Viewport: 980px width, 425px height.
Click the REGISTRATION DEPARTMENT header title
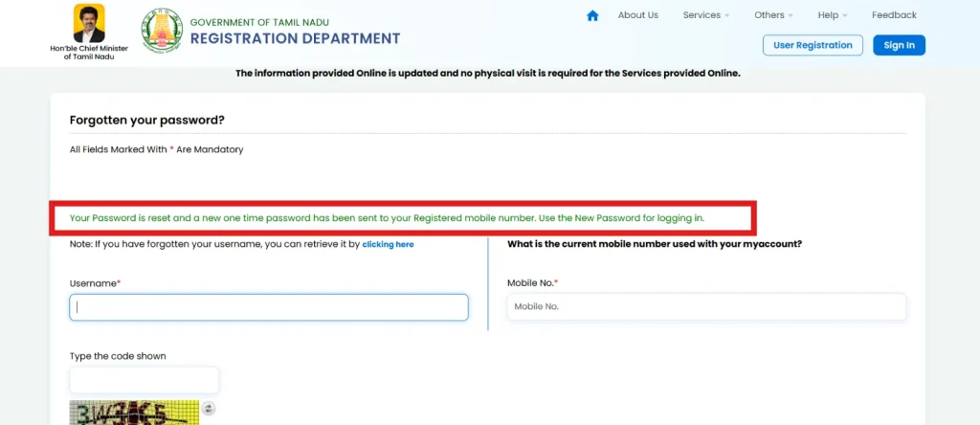295,38
